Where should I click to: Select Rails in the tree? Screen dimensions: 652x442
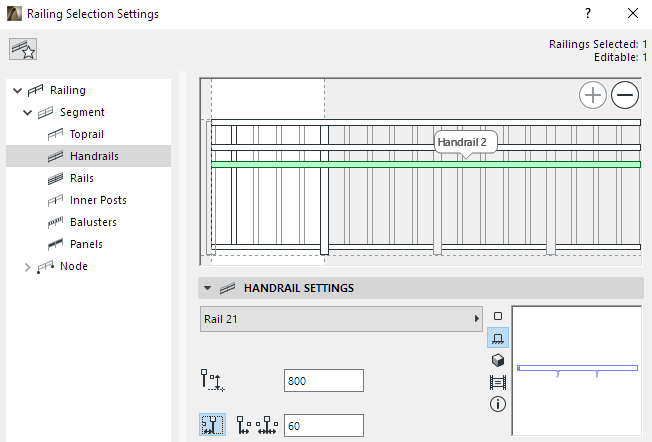coord(82,178)
